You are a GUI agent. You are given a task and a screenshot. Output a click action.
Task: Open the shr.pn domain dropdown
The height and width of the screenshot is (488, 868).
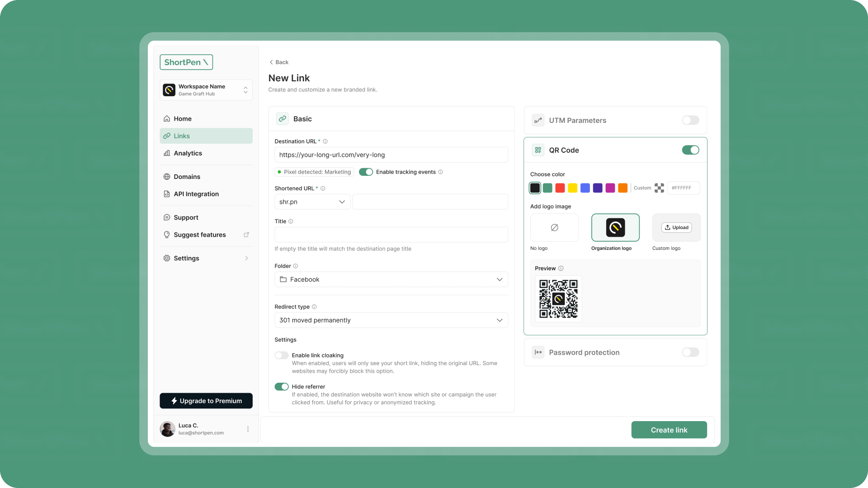(x=312, y=202)
